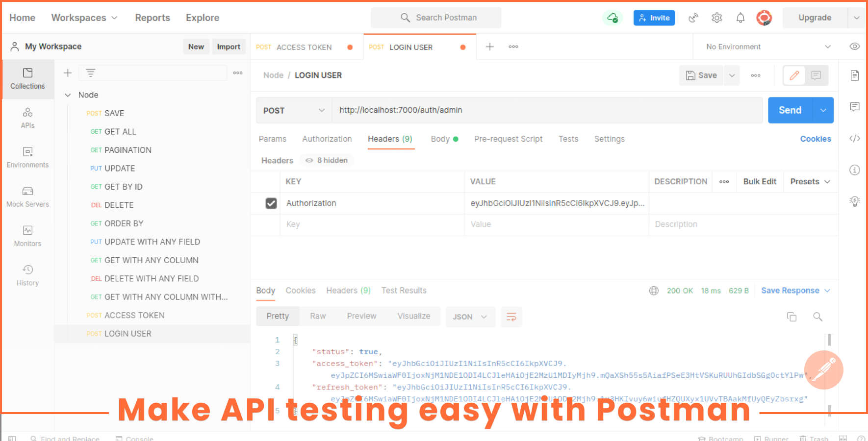Search within the response body

click(x=818, y=317)
